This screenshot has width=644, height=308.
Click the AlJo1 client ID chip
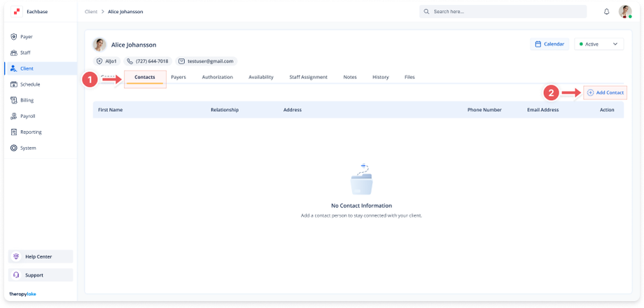pyautogui.click(x=107, y=61)
